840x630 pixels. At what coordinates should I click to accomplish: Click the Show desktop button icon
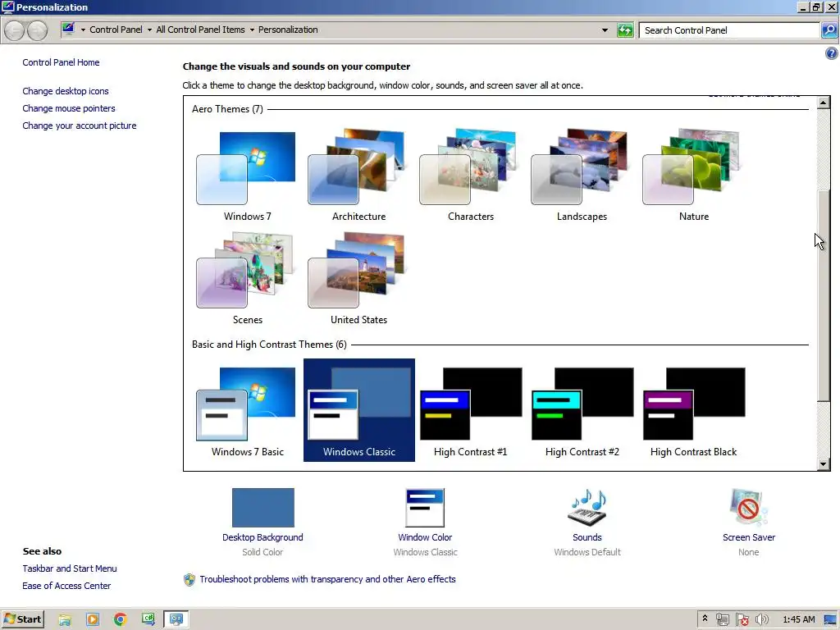tap(830, 620)
